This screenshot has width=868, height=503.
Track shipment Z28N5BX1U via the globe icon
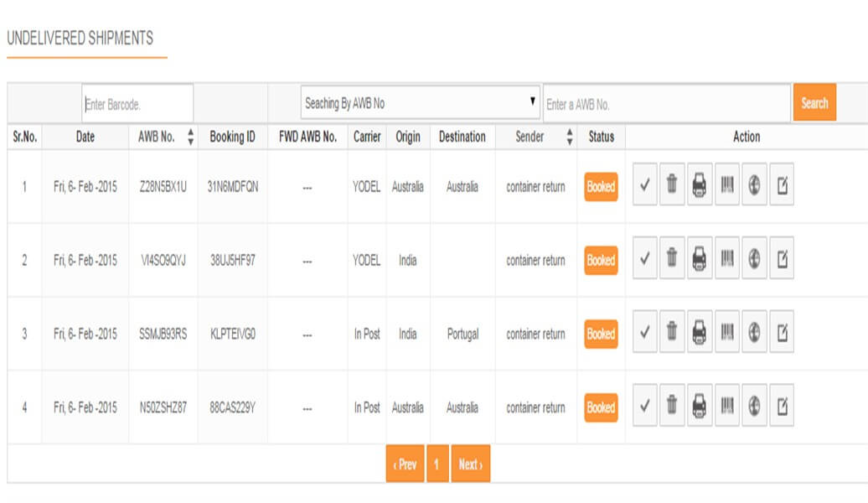755,186
